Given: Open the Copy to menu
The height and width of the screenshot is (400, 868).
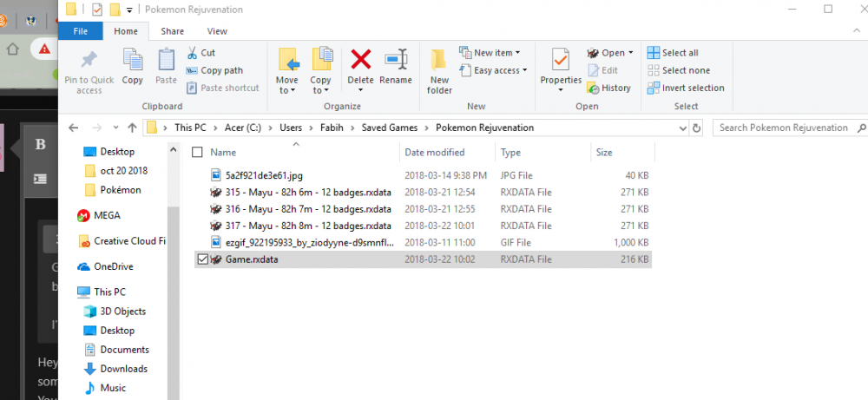Looking at the screenshot, I should [320, 71].
